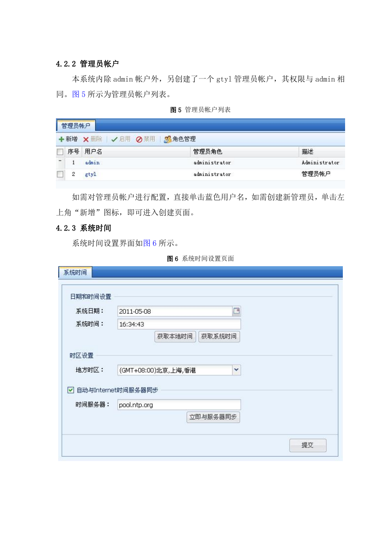
Task: Click the 用户名 column header
Action: (136, 152)
